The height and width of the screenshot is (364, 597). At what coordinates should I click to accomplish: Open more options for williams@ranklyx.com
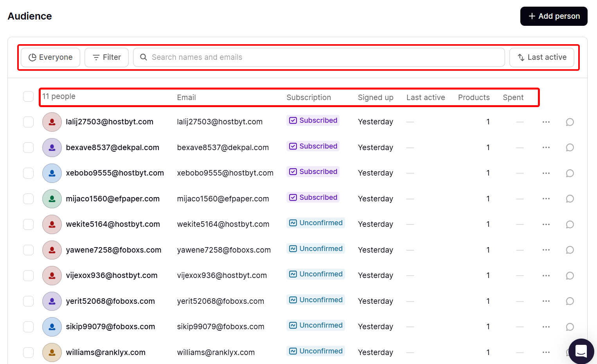[x=546, y=352]
